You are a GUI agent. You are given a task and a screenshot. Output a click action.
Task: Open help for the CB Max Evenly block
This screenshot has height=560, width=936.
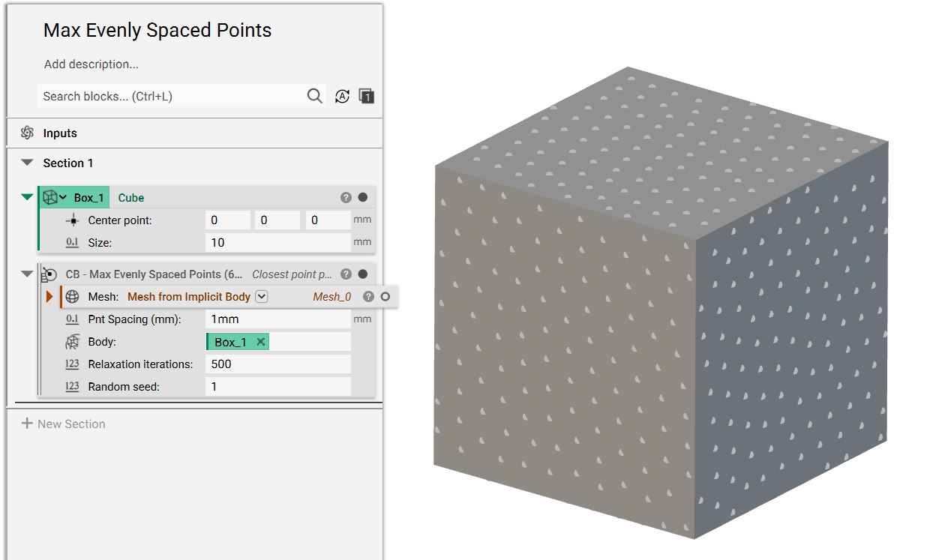[346, 274]
